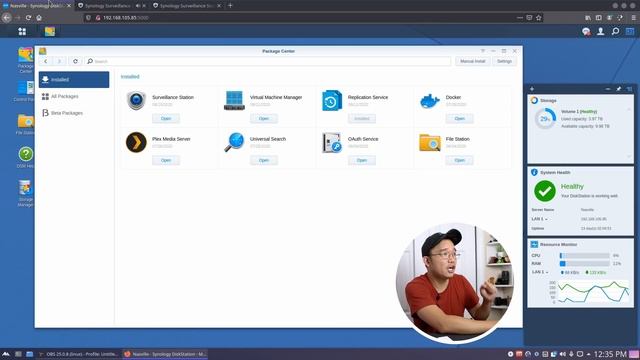
Task: Click the Package Center taskbar icon in DSM
Action: point(50,31)
